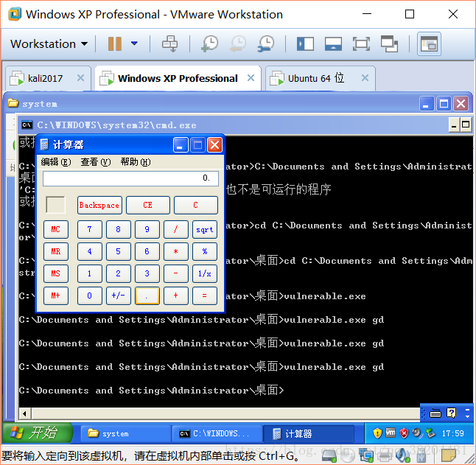Click the calculator Backspace button
The image size is (476, 465).
[x=99, y=205]
